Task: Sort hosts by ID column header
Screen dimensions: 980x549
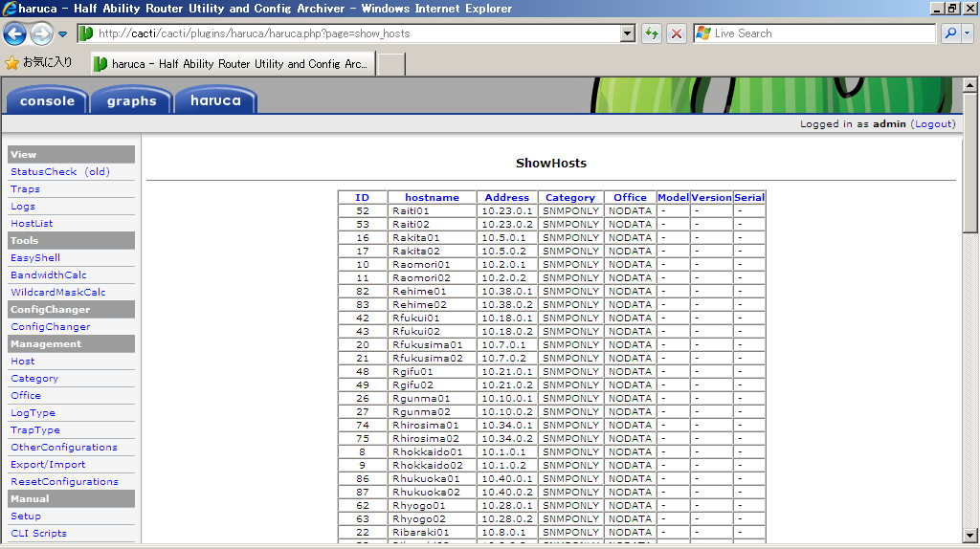Action: tap(362, 197)
